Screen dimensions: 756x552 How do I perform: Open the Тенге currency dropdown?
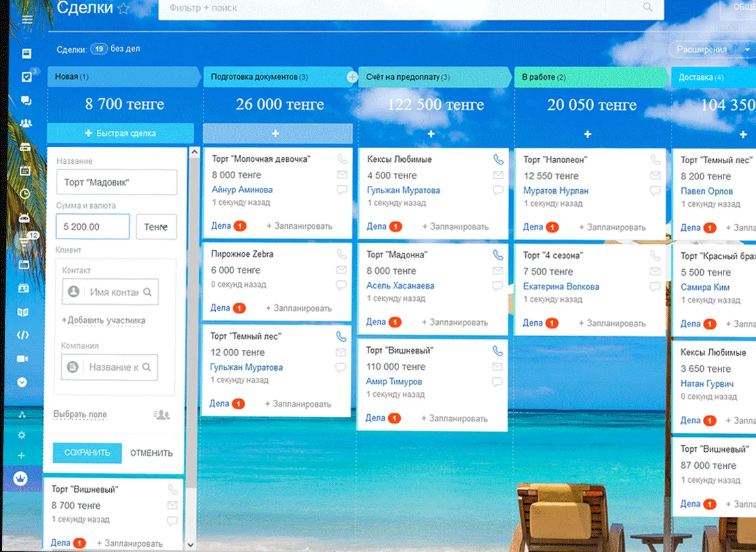pos(156,227)
